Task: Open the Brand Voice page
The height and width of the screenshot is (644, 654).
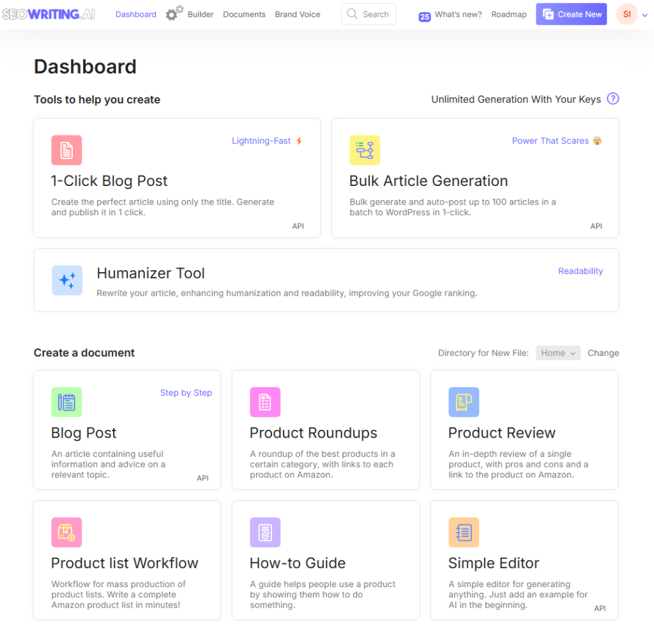Action: (x=297, y=14)
